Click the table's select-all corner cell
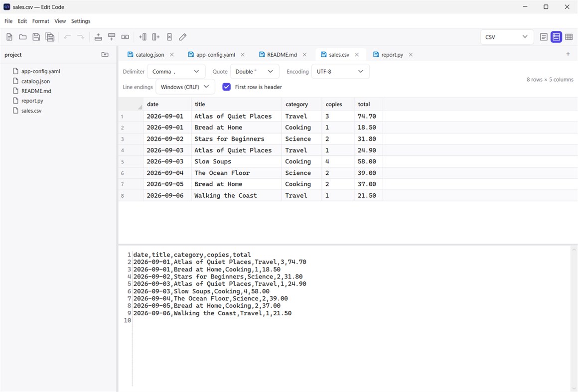 pyautogui.click(x=131, y=104)
